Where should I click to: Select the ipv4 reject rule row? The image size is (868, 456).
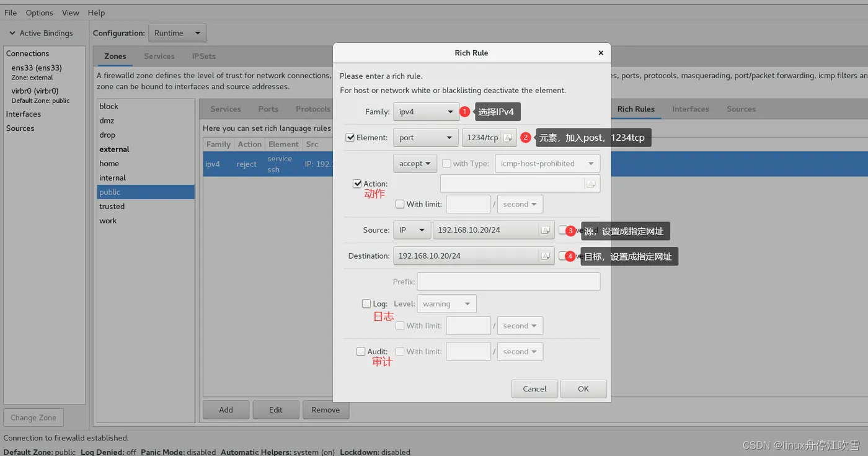click(x=268, y=164)
